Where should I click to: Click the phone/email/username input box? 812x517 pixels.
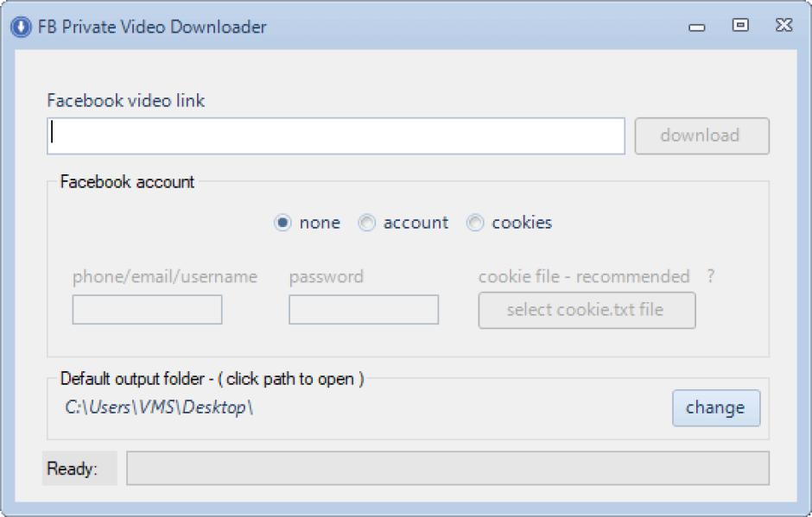tap(147, 310)
